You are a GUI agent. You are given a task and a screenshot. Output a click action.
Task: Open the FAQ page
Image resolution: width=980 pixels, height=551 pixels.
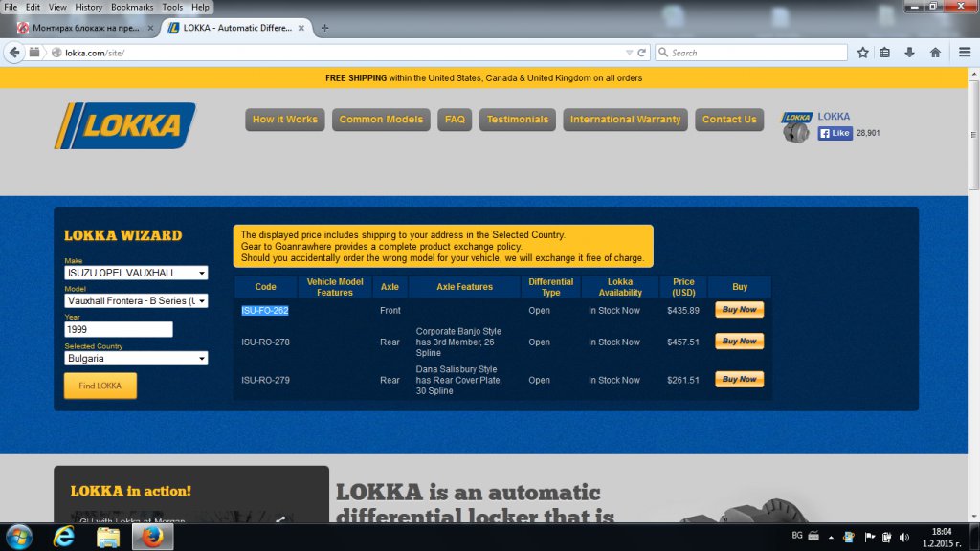455,120
